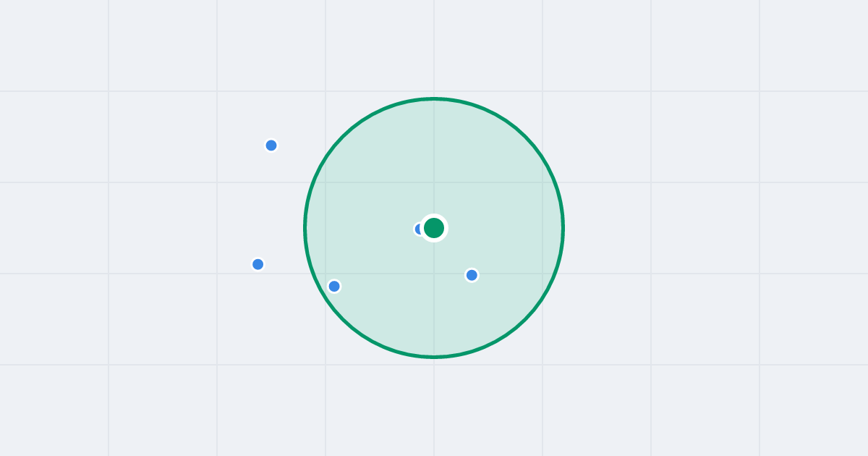Click the empty map area above the green circle
This screenshot has width=868, height=456.
coord(434,47)
